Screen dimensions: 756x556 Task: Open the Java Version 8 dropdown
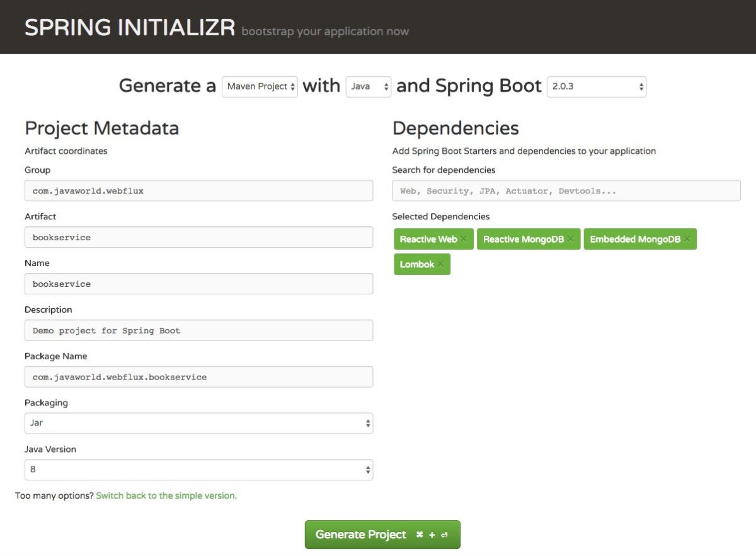point(198,470)
